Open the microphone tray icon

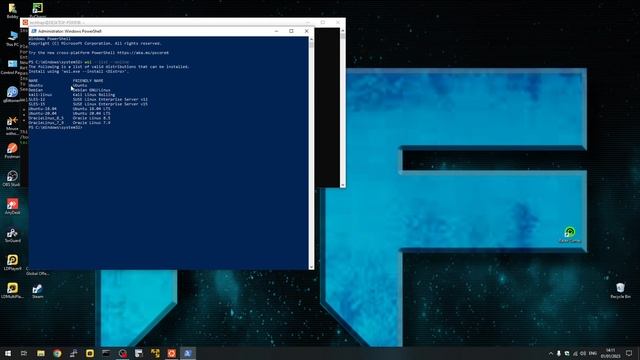[x=559, y=353]
